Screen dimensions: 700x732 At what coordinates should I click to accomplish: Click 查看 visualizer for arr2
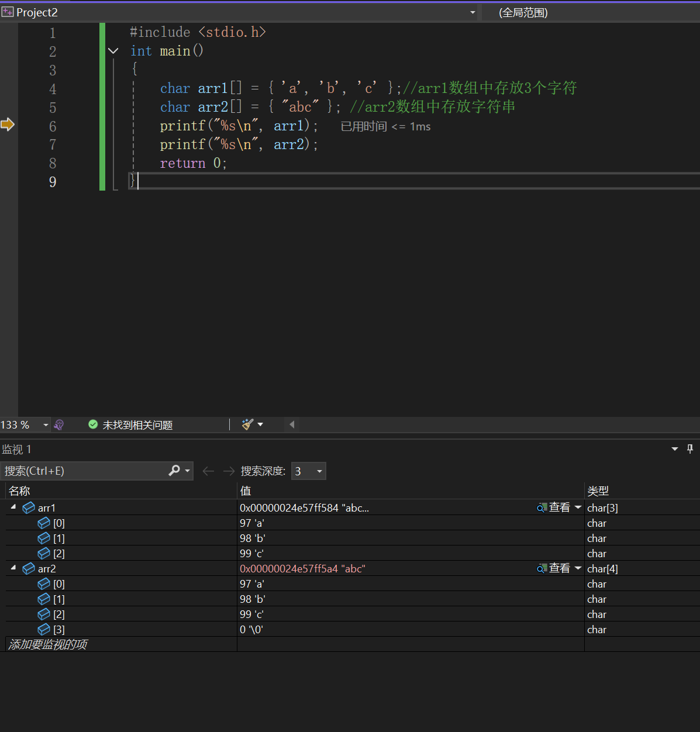(553, 568)
